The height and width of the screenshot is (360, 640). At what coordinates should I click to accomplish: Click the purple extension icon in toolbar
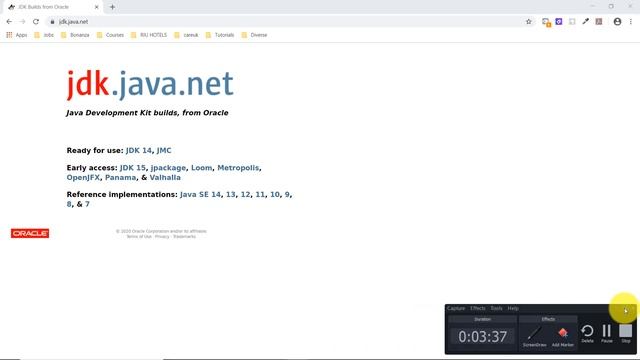[x=559, y=22]
